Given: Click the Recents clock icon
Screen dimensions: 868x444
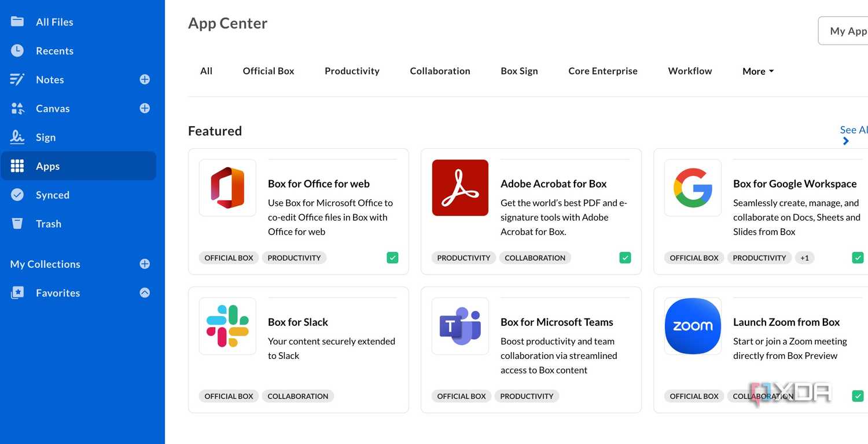Looking at the screenshot, I should pos(17,50).
